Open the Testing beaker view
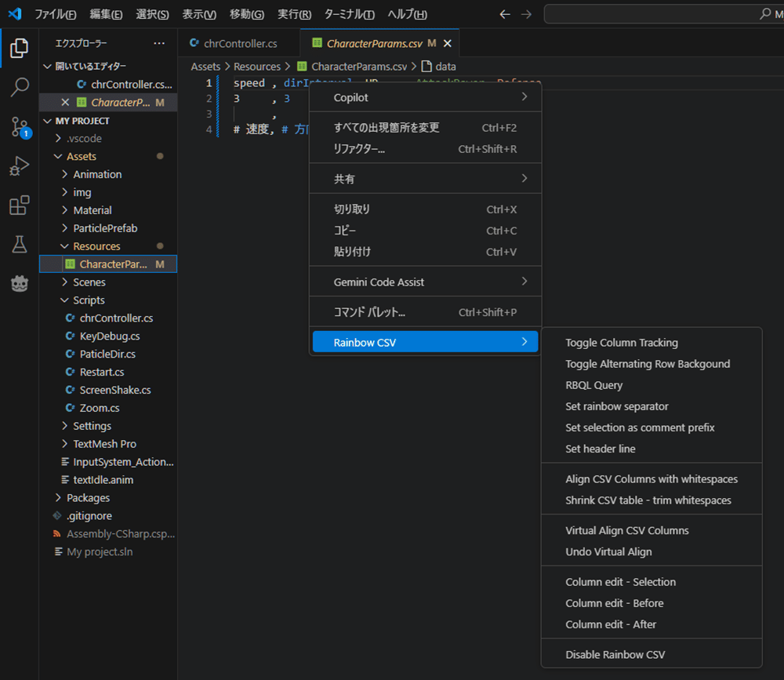The width and height of the screenshot is (784, 680). (x=19, y=244)
